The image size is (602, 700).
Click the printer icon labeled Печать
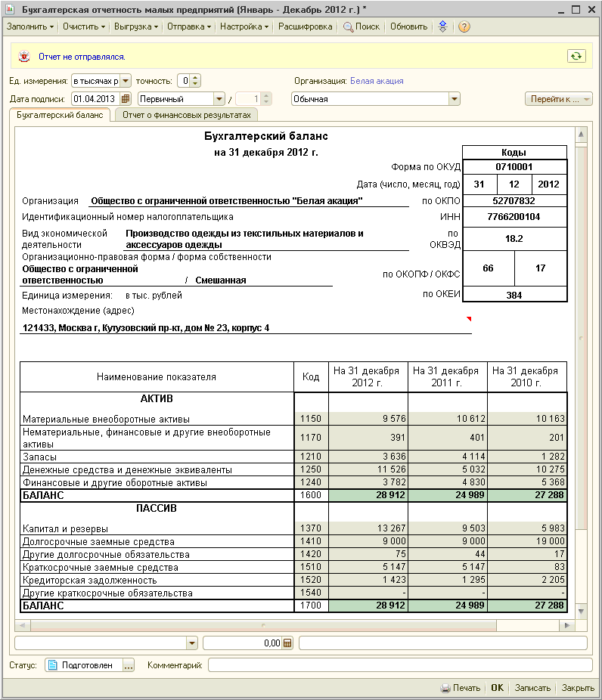coord(461,688)
